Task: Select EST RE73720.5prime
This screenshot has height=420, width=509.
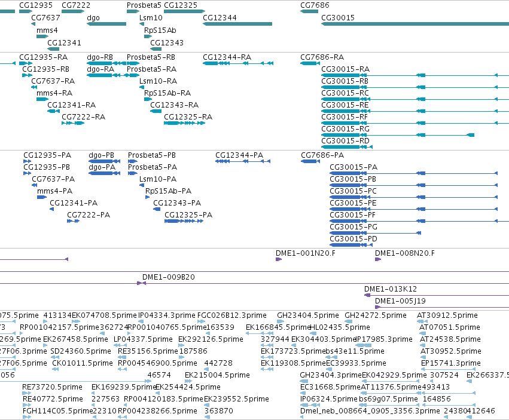Action: 52,387
